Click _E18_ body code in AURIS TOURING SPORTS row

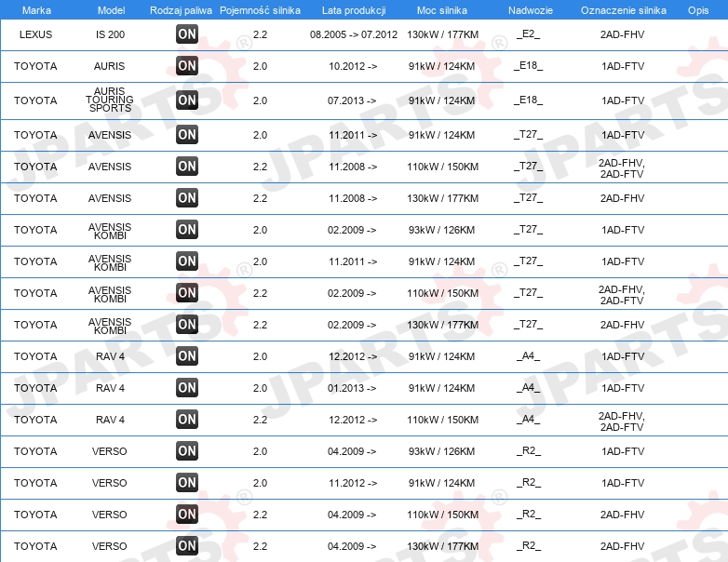click(x=529, y=100)
